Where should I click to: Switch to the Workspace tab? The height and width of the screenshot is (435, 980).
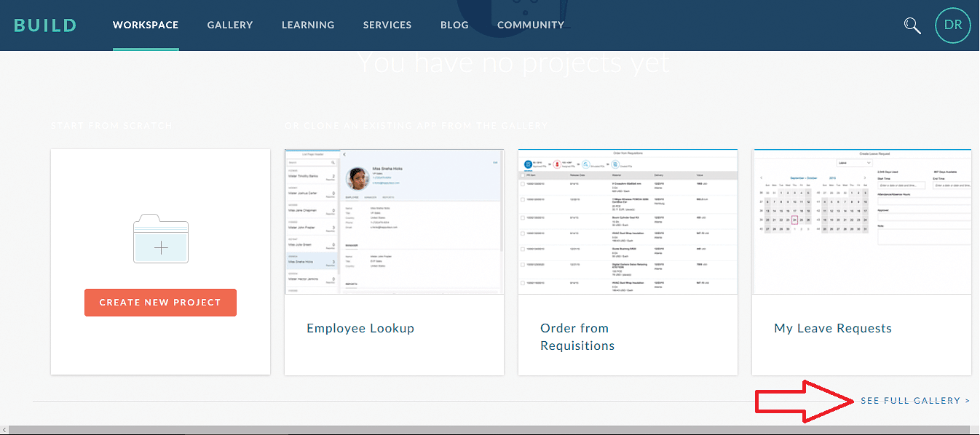click(x=146, y=25)
